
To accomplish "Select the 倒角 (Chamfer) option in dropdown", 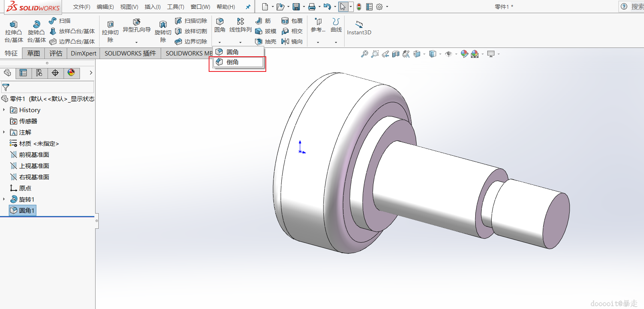I will click(x=233, y=62).
